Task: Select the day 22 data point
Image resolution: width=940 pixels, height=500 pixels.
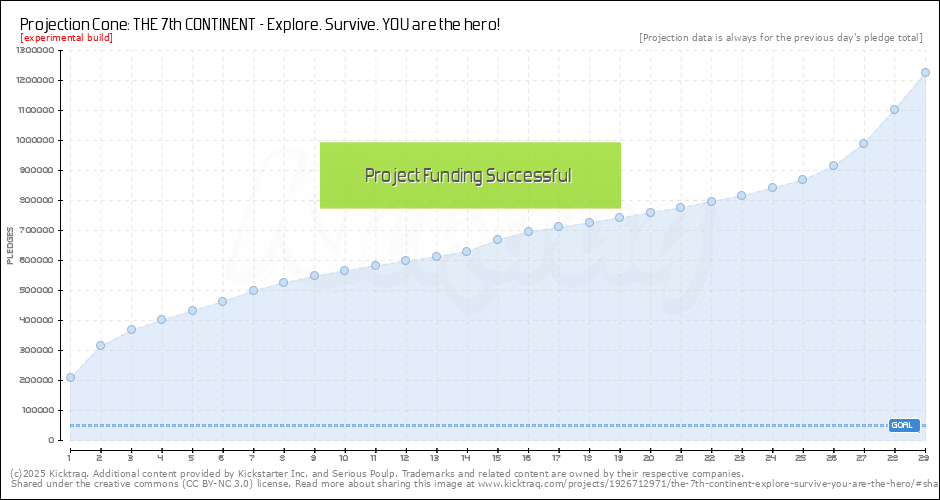Action: 711,201
